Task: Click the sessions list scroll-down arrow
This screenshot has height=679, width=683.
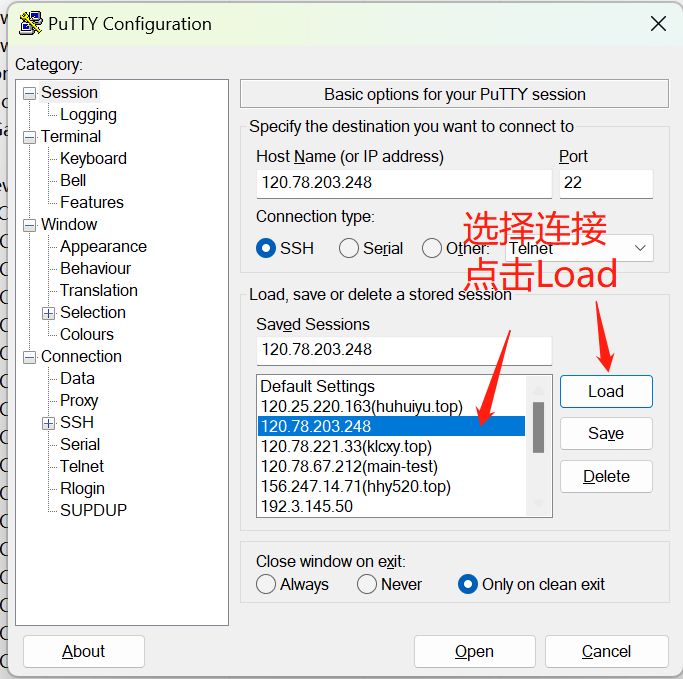Action: (538, 503)
